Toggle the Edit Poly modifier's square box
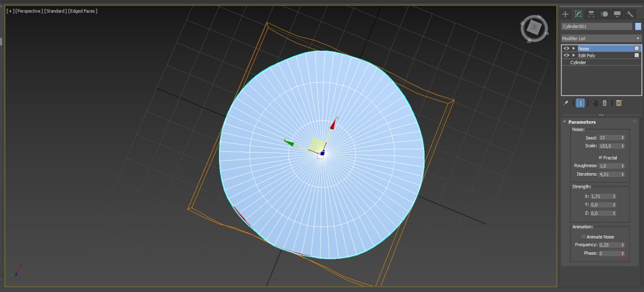This screenshot has width=644, height=292. point(636,55)
